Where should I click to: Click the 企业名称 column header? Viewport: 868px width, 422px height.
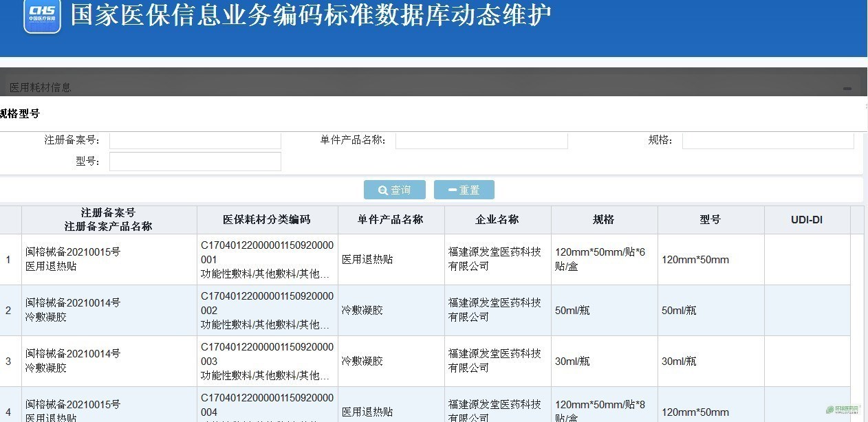pos(497,220)
